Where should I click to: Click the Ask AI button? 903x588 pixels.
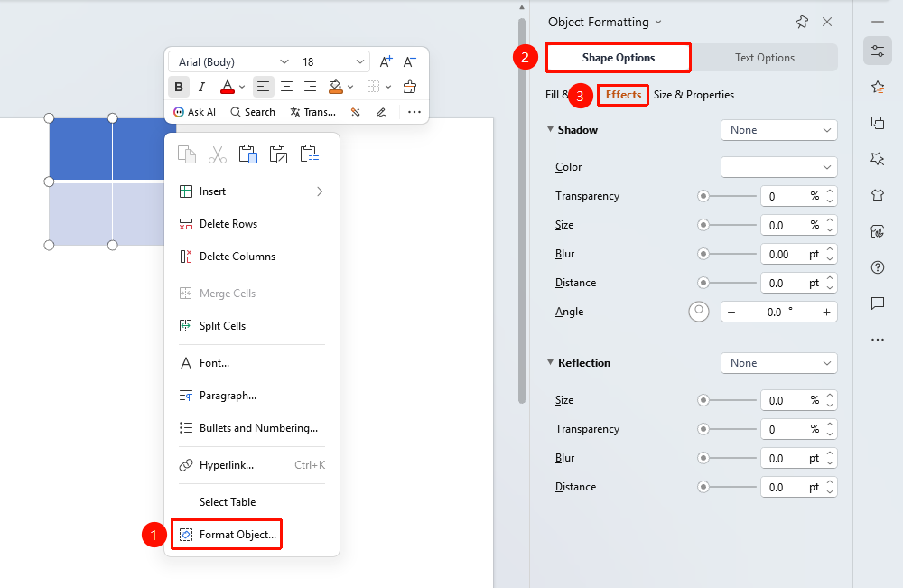click(x=195, y=112)
